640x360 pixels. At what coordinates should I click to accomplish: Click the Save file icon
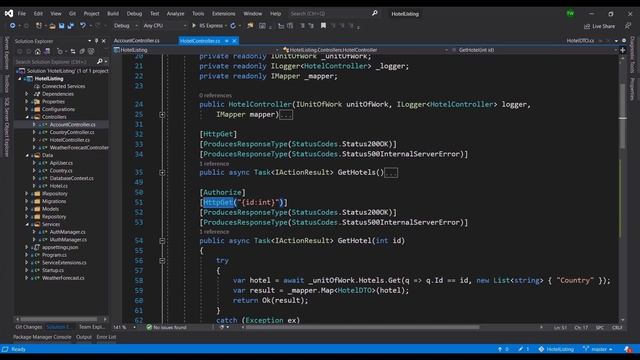(61, 26)
